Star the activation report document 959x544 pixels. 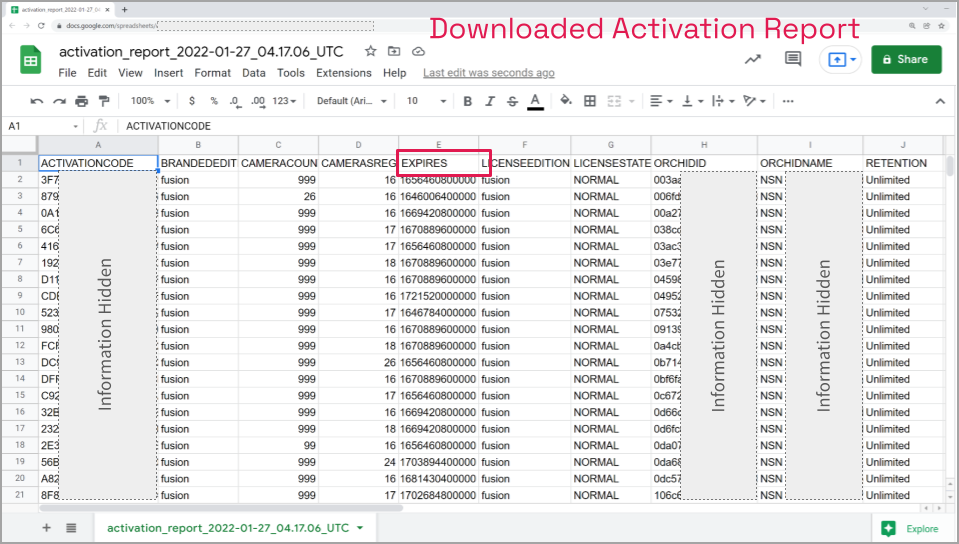click(x=371, y=51)
